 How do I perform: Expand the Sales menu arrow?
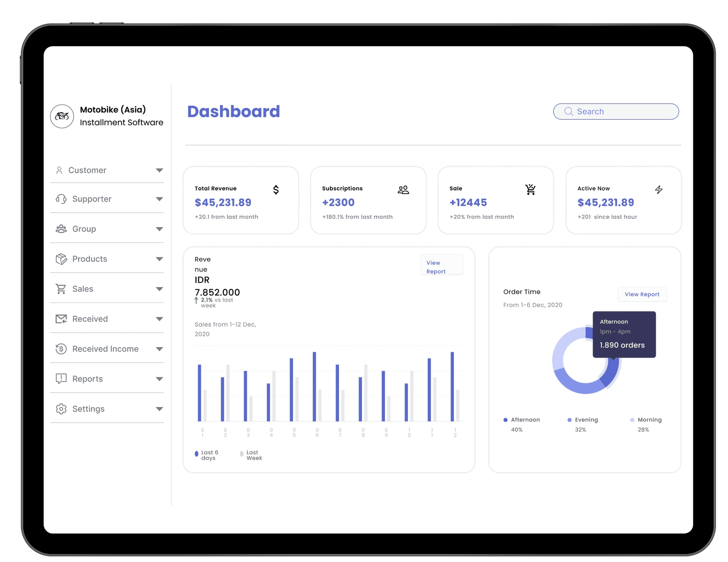[159, 289]
